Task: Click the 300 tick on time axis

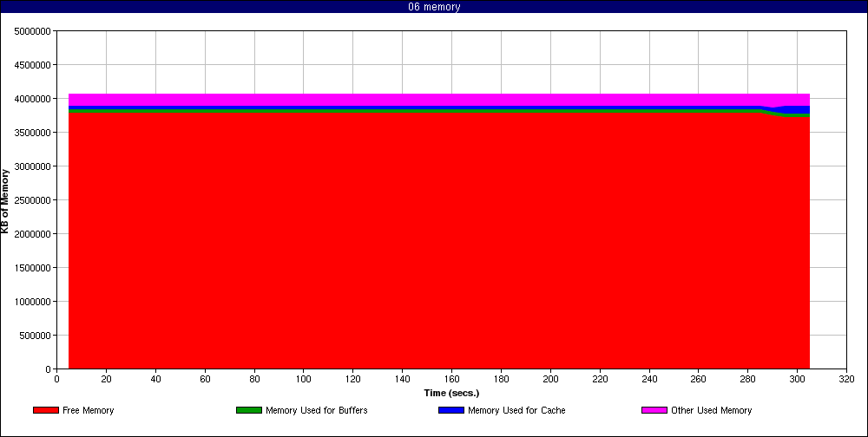Action: pyautogui.click(x=797, y=380)
